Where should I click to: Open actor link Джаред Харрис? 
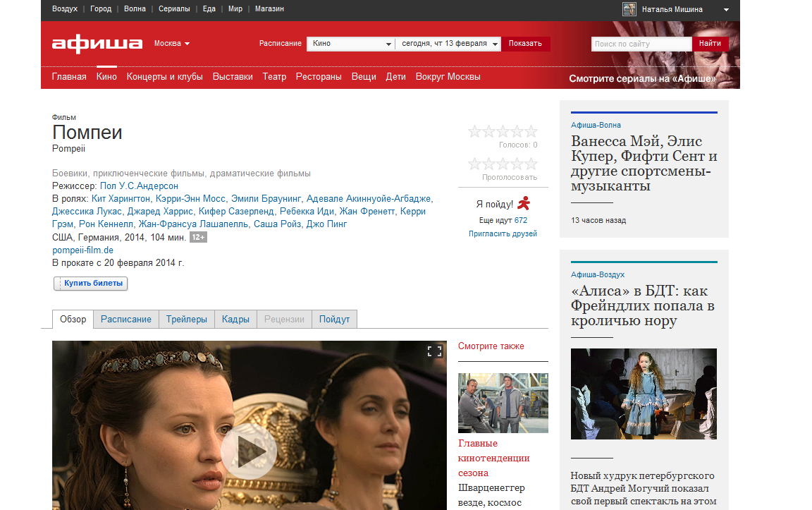click(x=160, y=212)
